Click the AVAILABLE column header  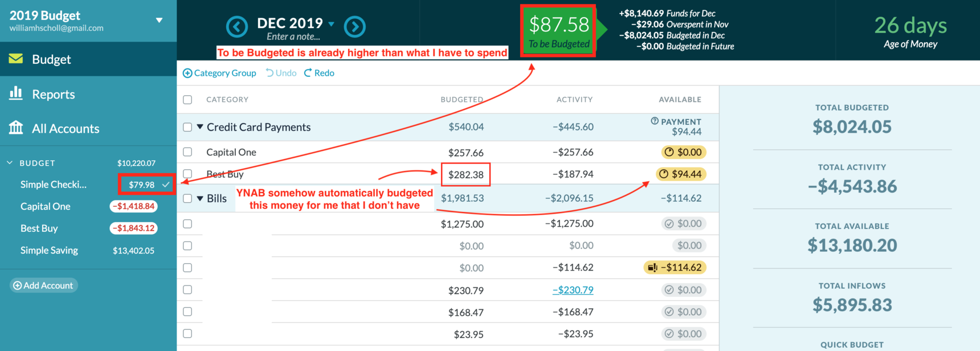pos(680,100)
